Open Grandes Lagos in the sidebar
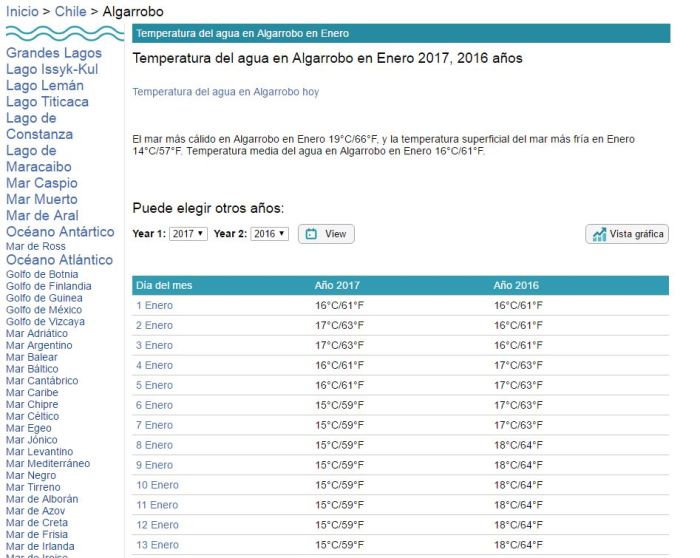This screenshot has height=558, width=700. (54, 53)
